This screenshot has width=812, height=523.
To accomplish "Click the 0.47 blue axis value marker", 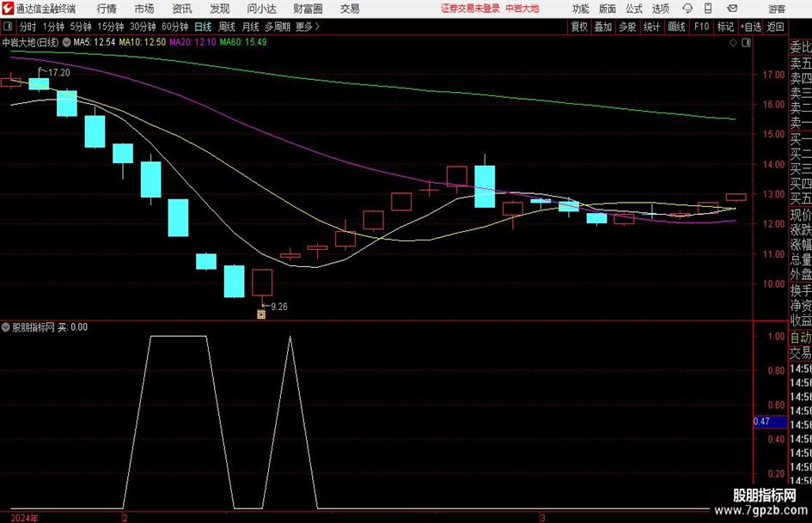I will tap(770, 422).
